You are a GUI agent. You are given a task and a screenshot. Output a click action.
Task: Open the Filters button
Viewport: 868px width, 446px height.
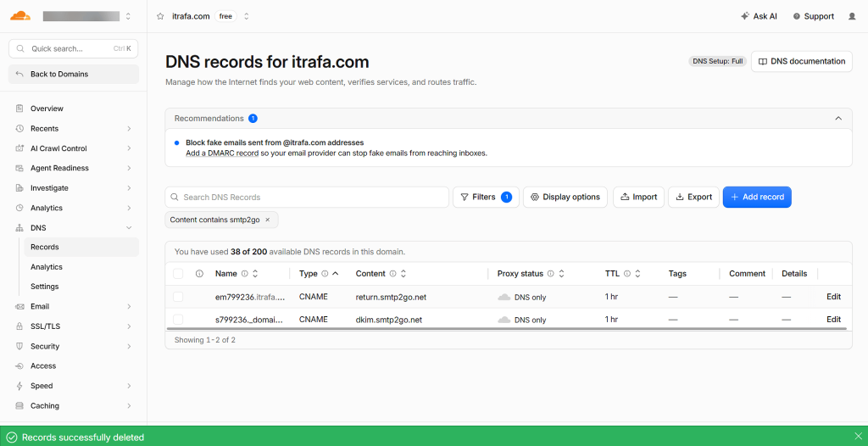pos(486,198)
